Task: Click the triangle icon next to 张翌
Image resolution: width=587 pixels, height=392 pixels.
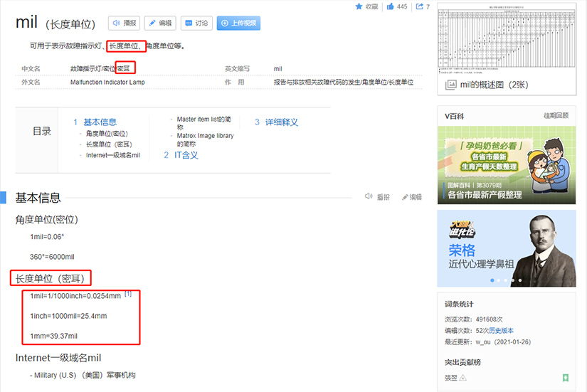Action: tap(462, 378)
